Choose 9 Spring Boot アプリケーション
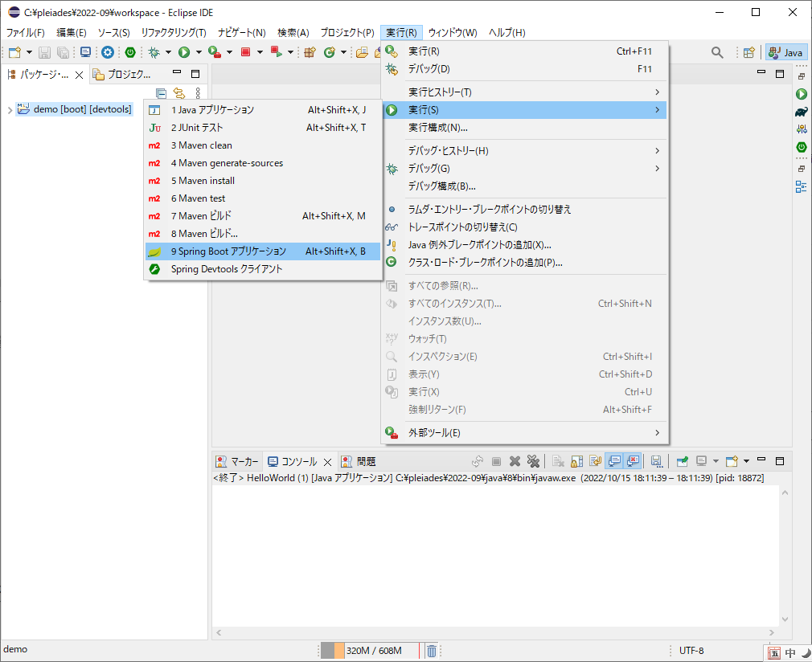The image size is (812, 662). point(263,251)
